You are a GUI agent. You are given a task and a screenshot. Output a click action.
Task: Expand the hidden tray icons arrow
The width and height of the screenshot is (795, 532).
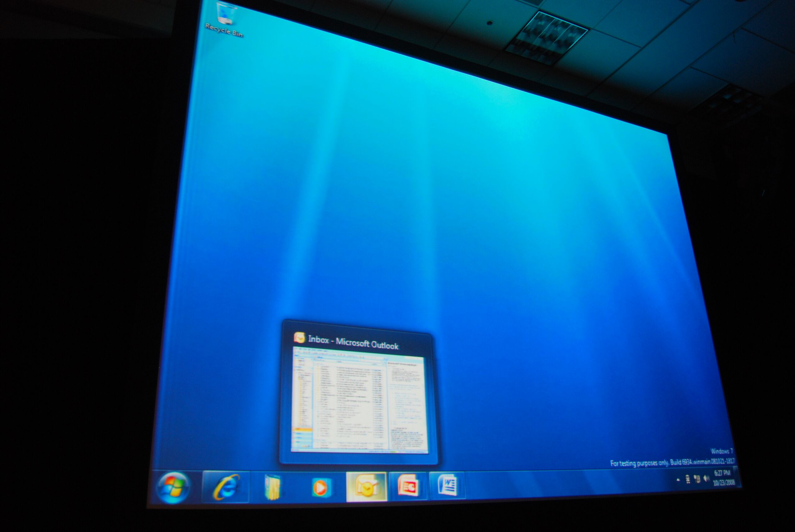(678, 480)
